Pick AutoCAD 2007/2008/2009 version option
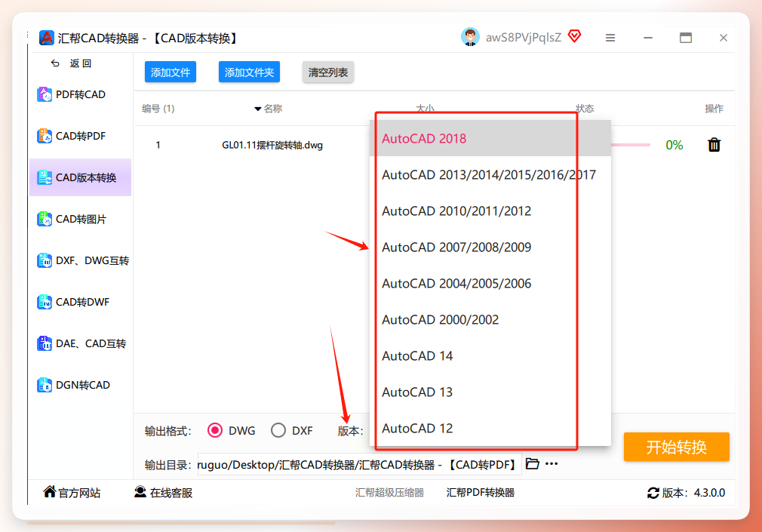Image resolution: width=762 pixels, height=532 pixels. point(490,247)
